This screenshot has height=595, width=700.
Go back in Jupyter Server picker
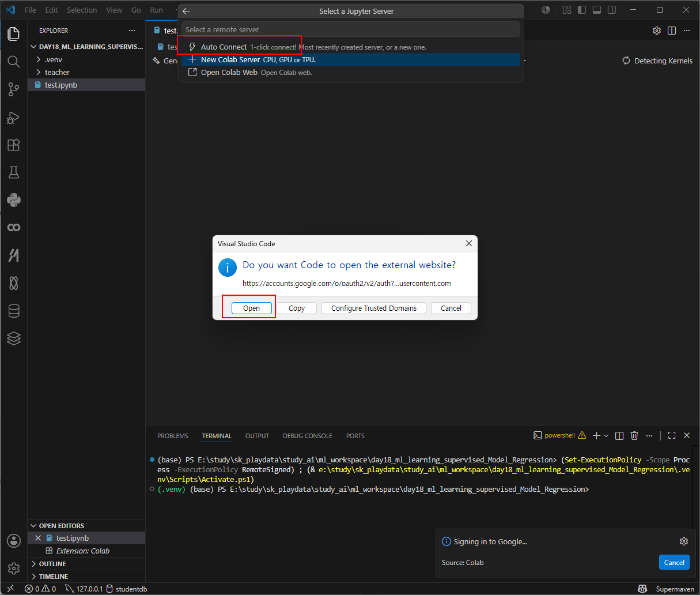[186, 11]
